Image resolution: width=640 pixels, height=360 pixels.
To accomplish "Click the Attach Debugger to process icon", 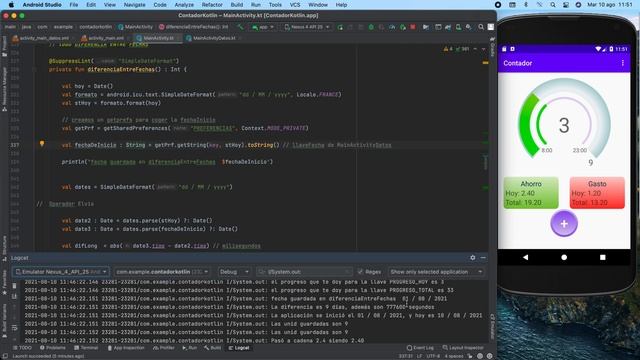I will [402, 27].
